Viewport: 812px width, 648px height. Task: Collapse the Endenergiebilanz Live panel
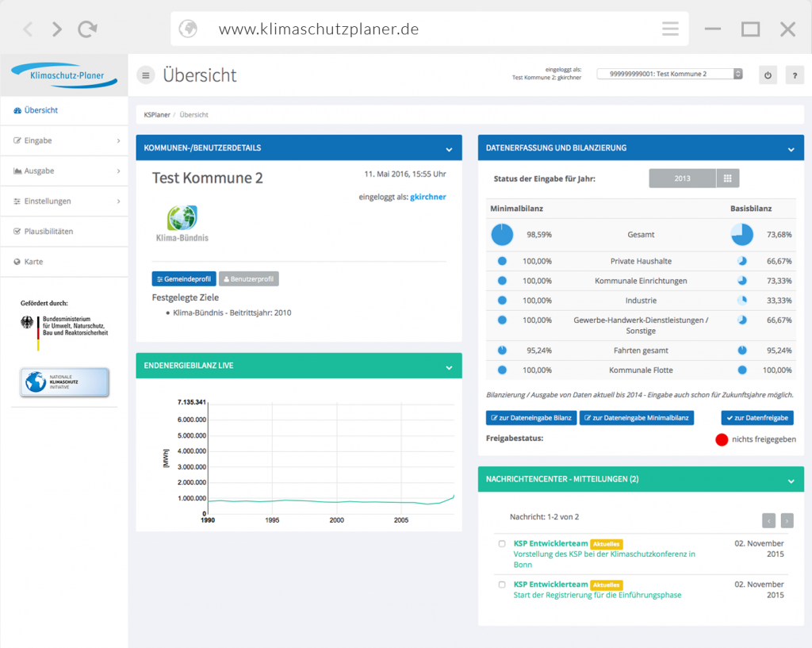[x=449, y=366]
